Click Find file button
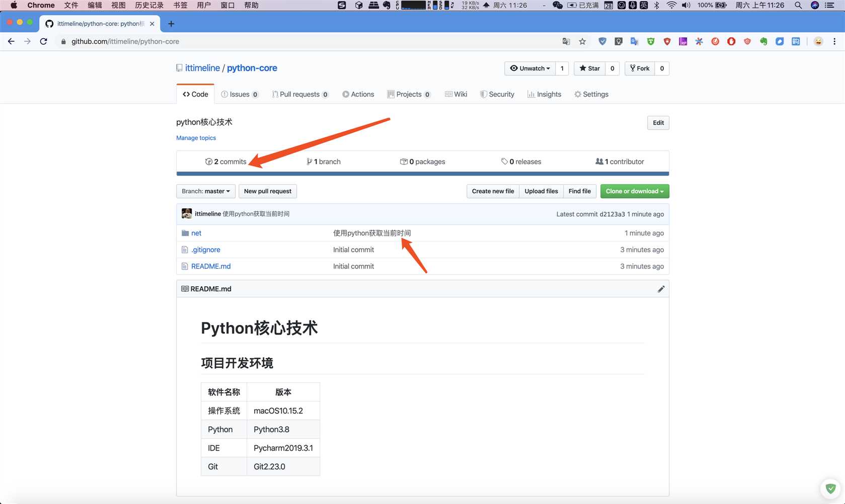The width and height of the screenshot is (845, 504). tap(580, 191)
